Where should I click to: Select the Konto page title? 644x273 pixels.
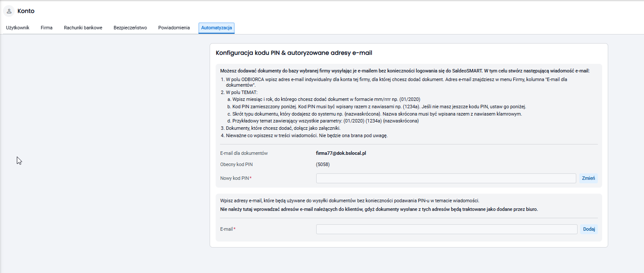coord(26,11)
